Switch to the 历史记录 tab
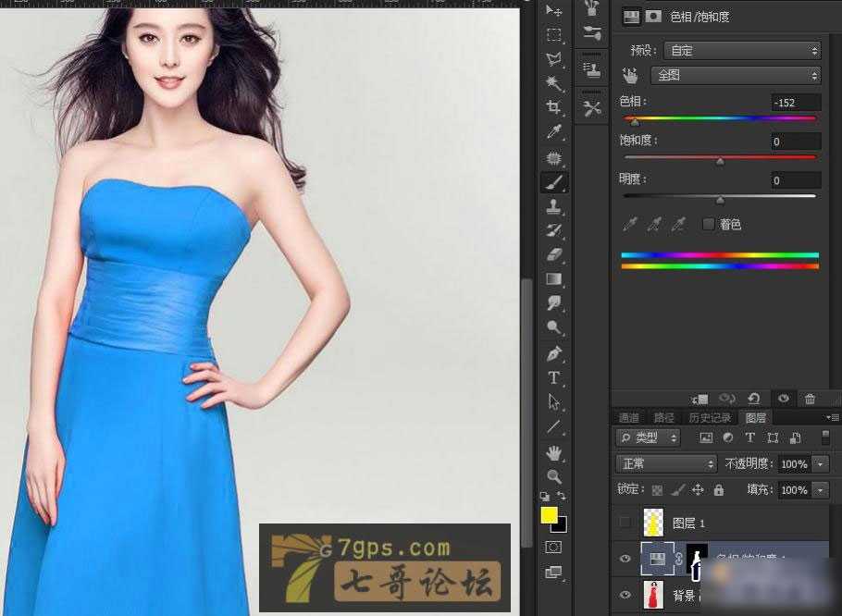Image resolution: width=842 pixels, height=616 pixels. [710, 417]
